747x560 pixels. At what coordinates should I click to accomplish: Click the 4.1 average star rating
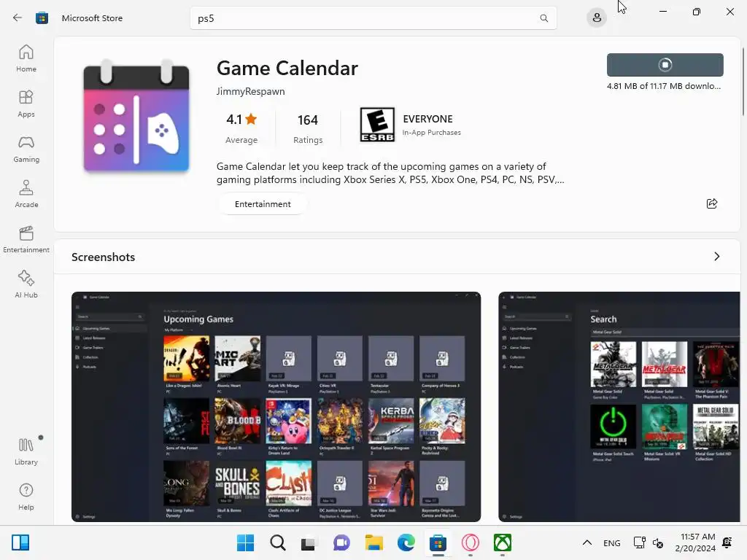point(241,128)
